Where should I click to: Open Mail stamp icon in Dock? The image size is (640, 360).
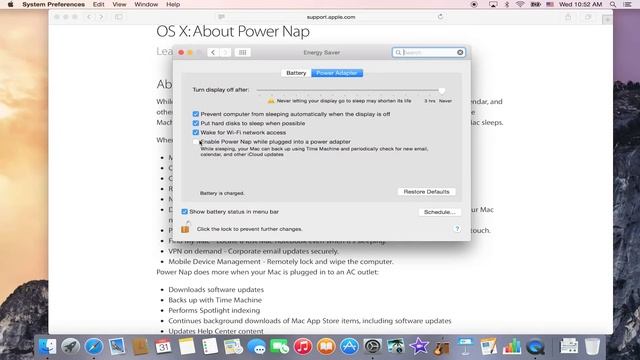click(117, 347)
